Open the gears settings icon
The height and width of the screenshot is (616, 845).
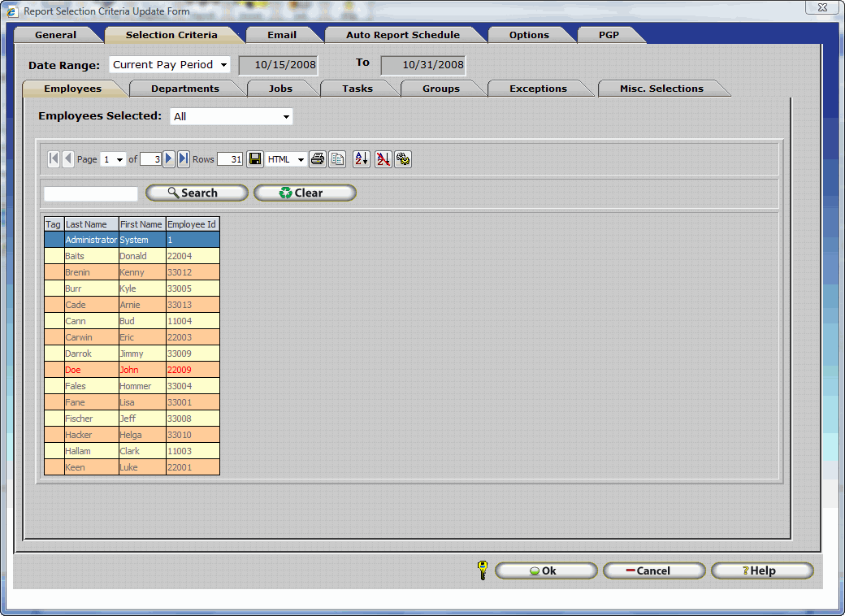403,159
